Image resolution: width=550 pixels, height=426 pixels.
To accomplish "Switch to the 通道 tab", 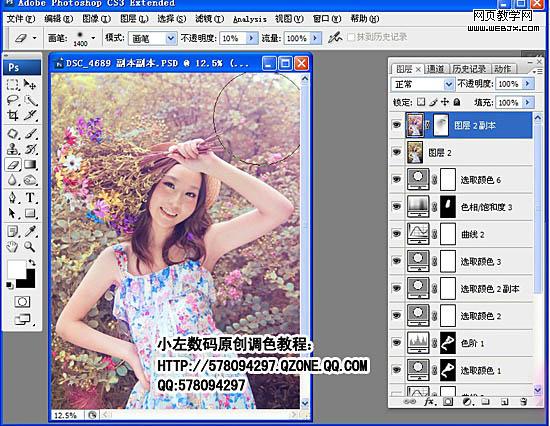I will pyautogui.click(x=435, y=69).
